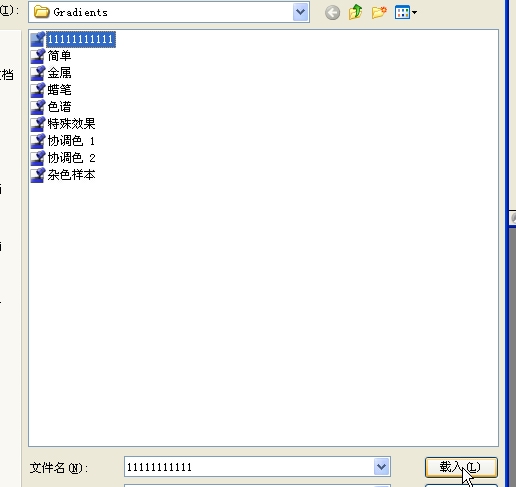Select the 特殊效果 gradient file
The image size is (516, 487).
[x=63, y=124]
